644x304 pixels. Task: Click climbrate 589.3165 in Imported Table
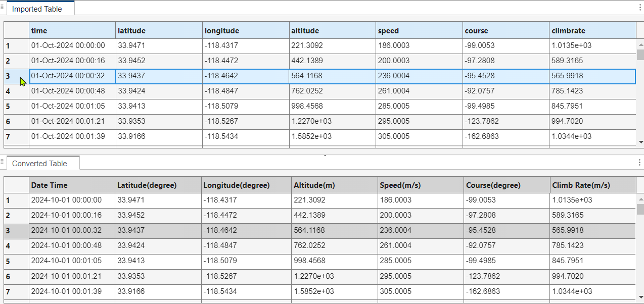point(592,61)
